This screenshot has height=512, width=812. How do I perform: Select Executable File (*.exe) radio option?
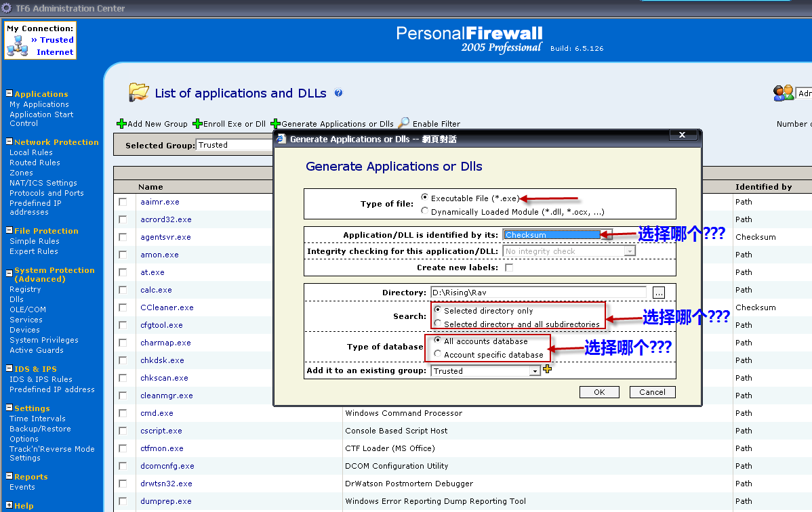coord(425,197)
